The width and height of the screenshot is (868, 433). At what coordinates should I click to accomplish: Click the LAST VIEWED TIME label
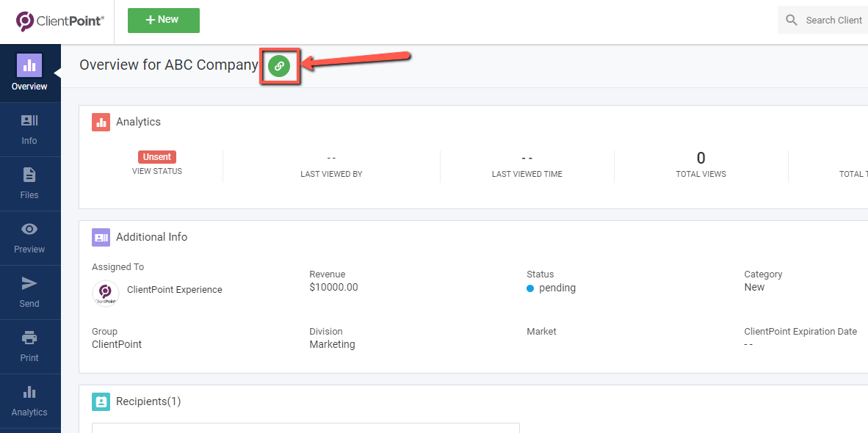point(527,174)
